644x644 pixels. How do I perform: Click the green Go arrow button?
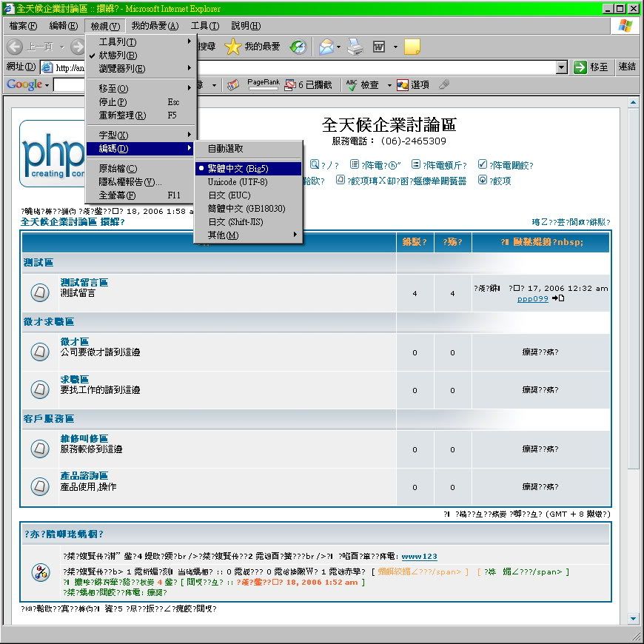(x=580, y=67)
